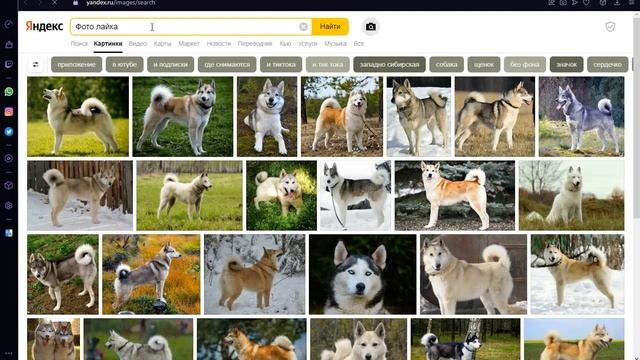The image size is (640, 360).
Task: Open the GX Control speedometer icon in sidebar
Action: click(x=9, y=24)
